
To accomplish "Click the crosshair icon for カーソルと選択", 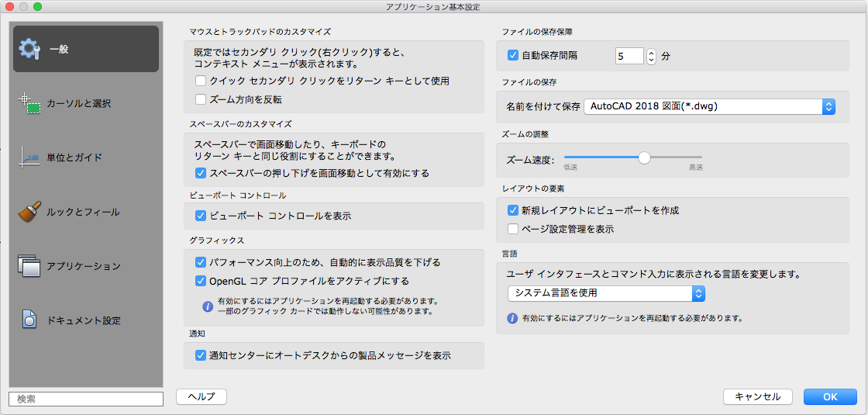I will (29, 104).
